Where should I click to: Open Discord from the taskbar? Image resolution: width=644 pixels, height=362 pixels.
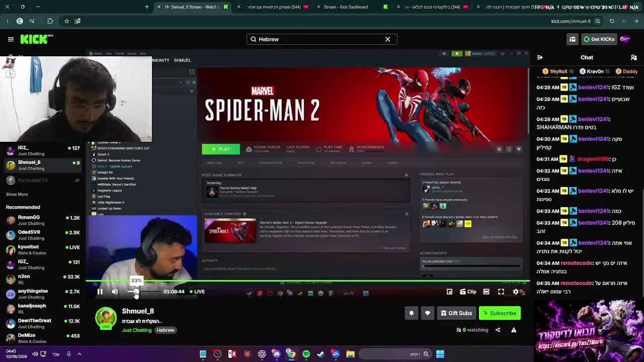tap(276, 354)
